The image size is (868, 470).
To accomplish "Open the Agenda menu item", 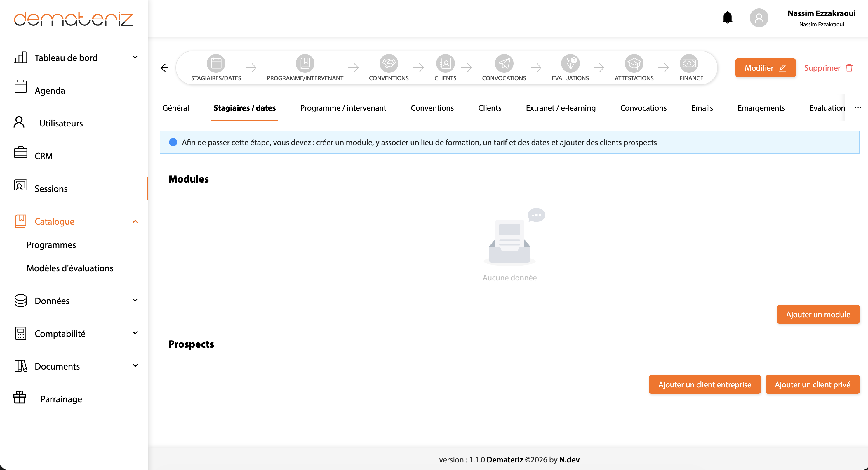I will click(x=50, y=90).
